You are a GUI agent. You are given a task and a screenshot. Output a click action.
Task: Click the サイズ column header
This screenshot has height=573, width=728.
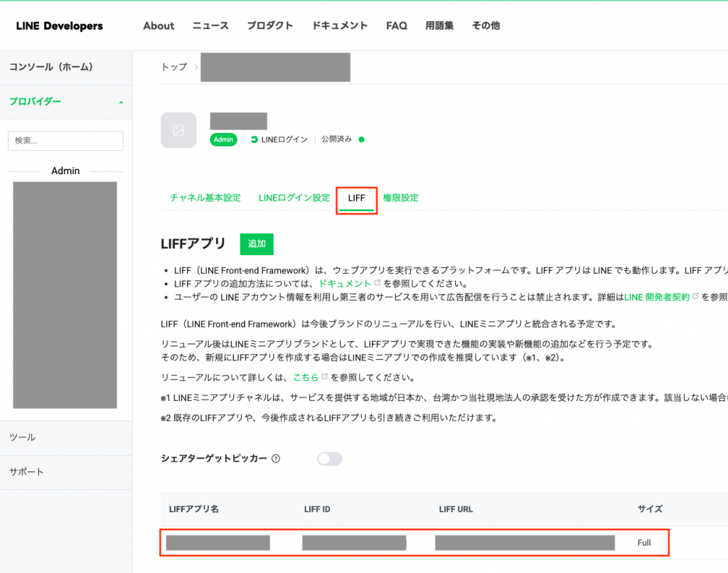[x=650, y=509]
